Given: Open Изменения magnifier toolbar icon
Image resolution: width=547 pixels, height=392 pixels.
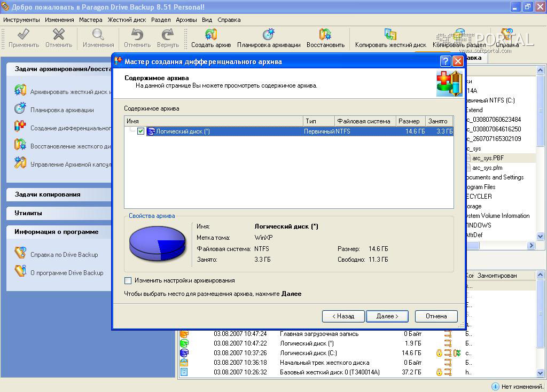Looking at the screenshot, I should coord(98,35).
